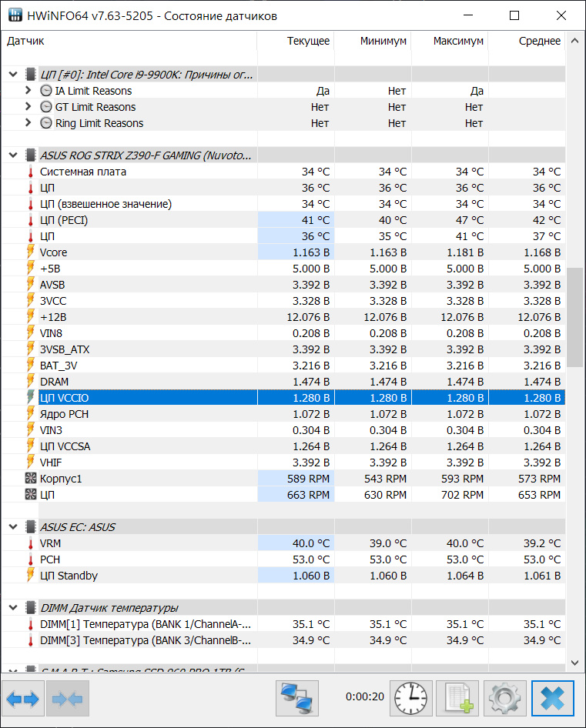
Task: Click the VRM average value 39.2 °C
Action: coord(541,543)
